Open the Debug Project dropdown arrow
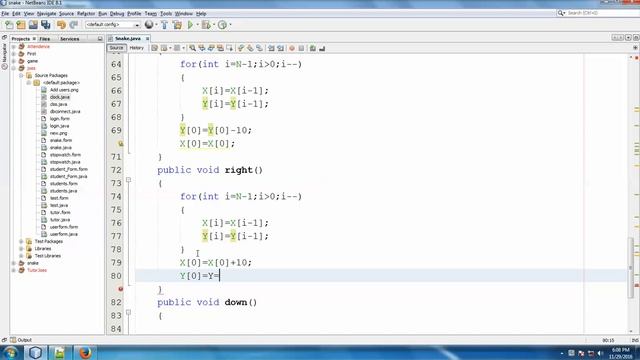 pyautogui.click(x=214, y=25)
